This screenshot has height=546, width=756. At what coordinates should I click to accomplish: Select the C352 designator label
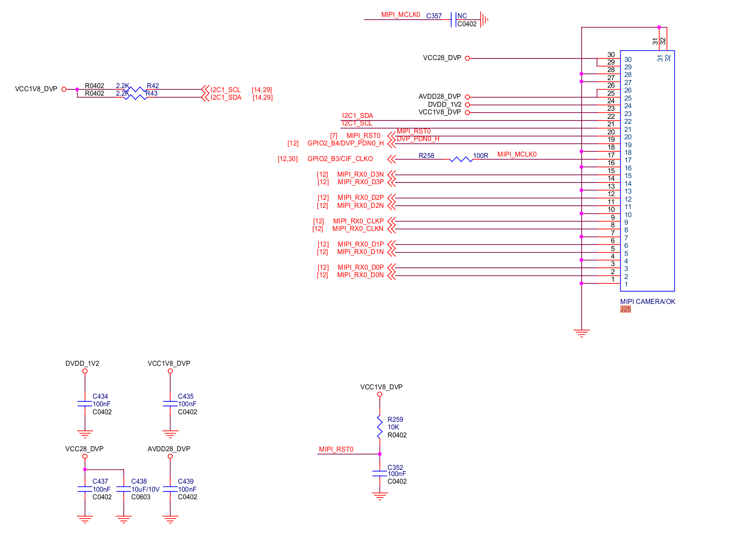click(395, 467)
